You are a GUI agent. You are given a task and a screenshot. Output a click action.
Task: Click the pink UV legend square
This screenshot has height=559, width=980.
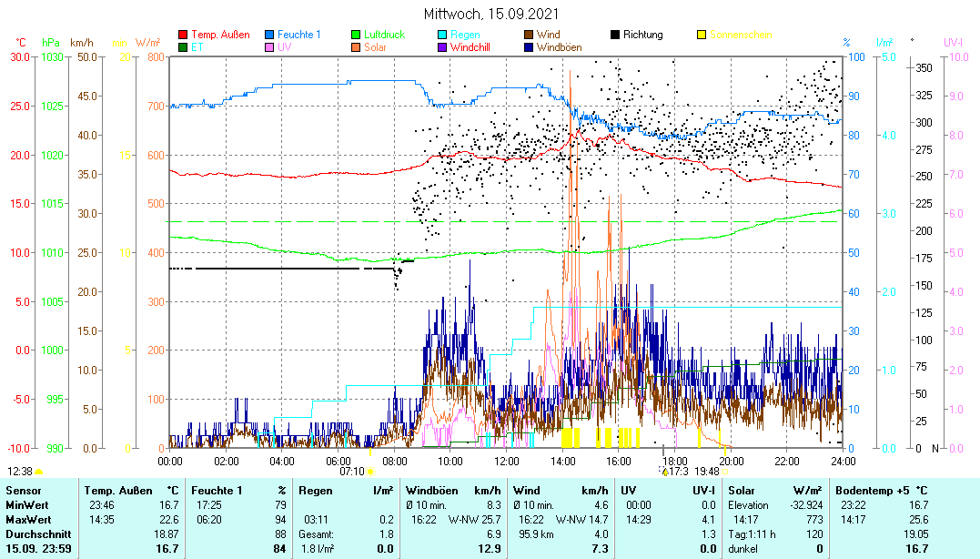269,47
